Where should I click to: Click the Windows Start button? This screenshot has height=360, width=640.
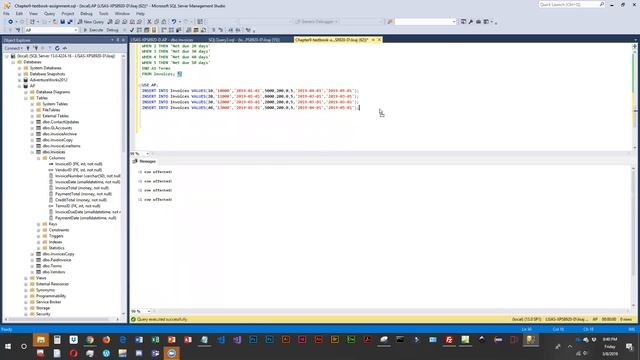[x=8, y=347]
